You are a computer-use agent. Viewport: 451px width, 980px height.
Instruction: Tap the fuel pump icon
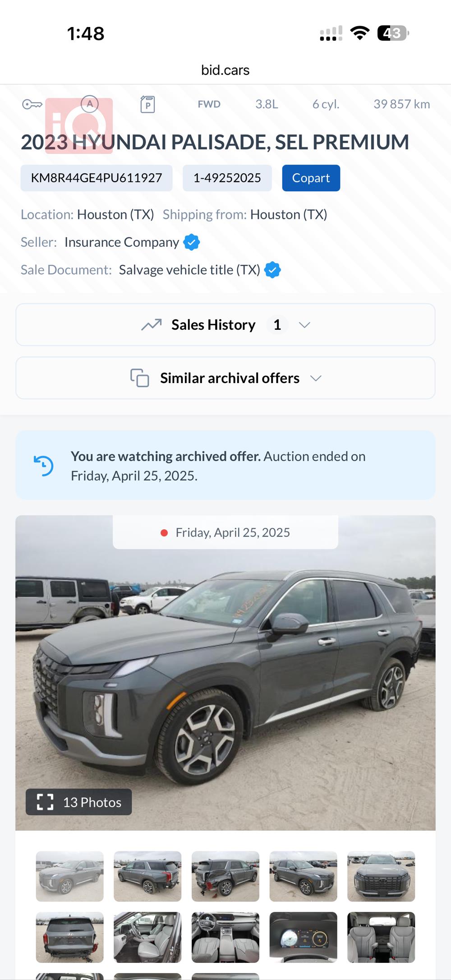(147, 104)
